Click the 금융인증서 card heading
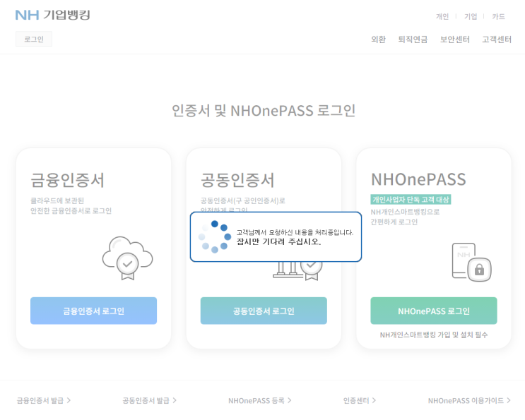Image resolution: width=525 pixels, height=420 pixels. [x=67, y=180]
